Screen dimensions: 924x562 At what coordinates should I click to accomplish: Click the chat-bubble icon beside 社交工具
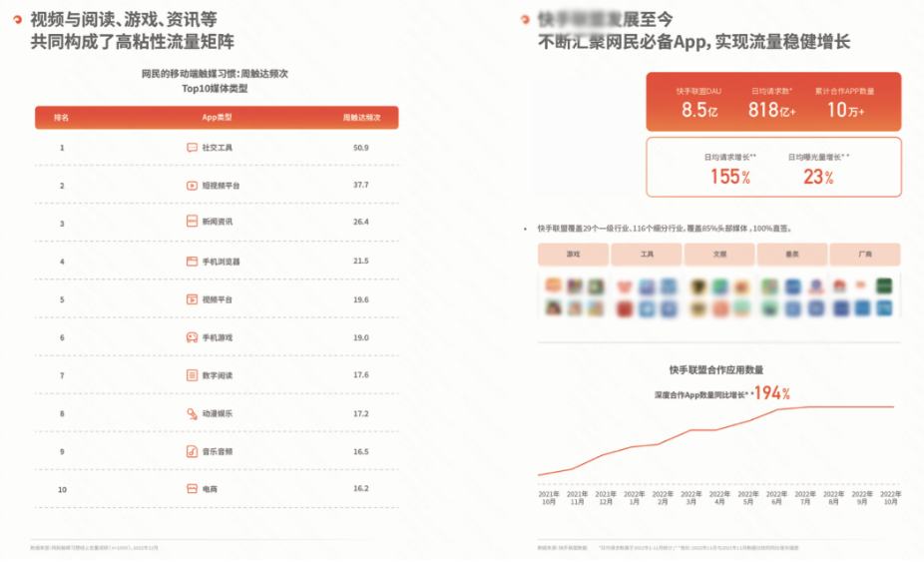(193, 148)
